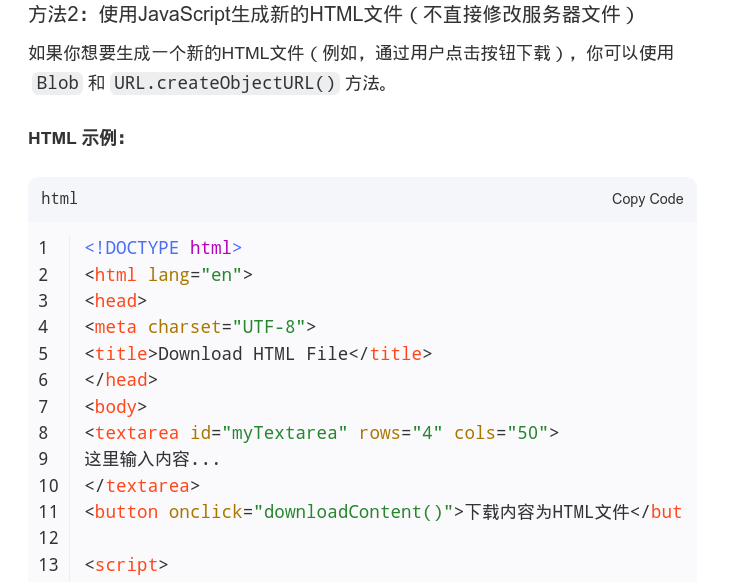Click the textarea id="myTextarea" code line
This screenshot has width=734, height=582.
tap(322, 433)
